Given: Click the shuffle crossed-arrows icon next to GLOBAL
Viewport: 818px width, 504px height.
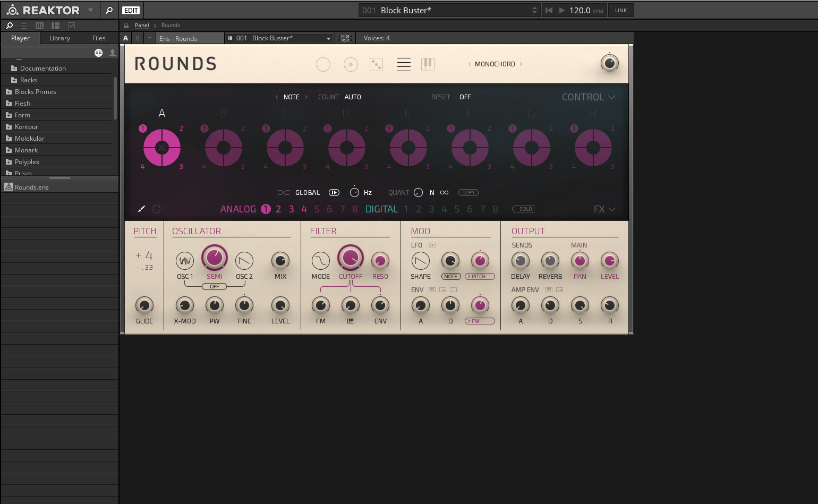Looking at the screenshot, I should [284, 193].
